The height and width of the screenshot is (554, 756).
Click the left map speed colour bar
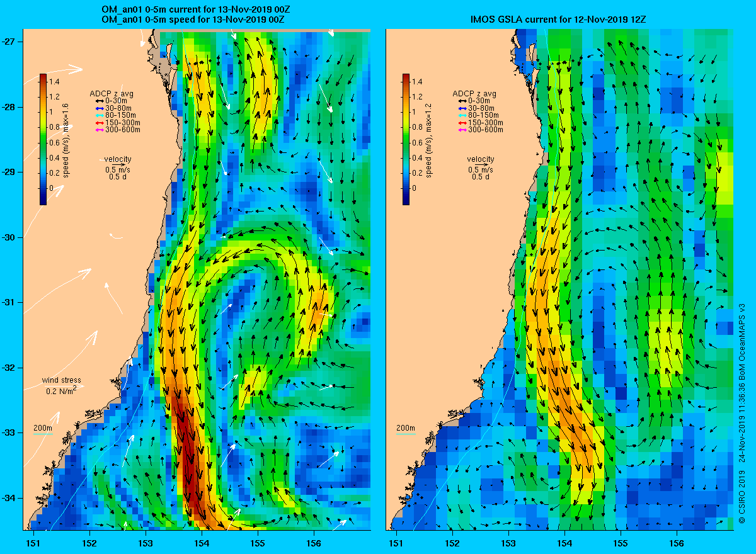click(x=43, y=139)
